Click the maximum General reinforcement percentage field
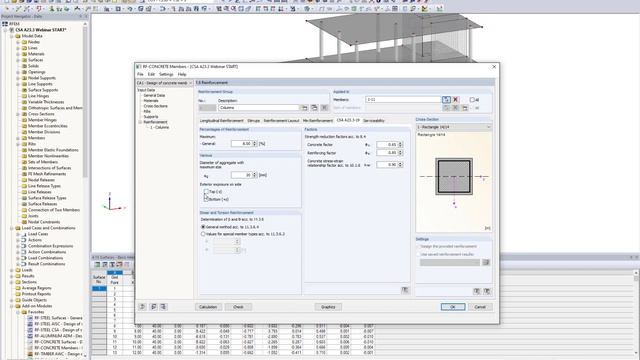 click(x=242, y=144)
